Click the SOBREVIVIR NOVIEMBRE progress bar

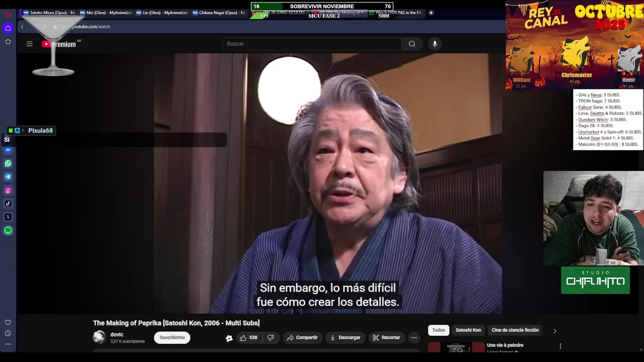pos(322,7)
